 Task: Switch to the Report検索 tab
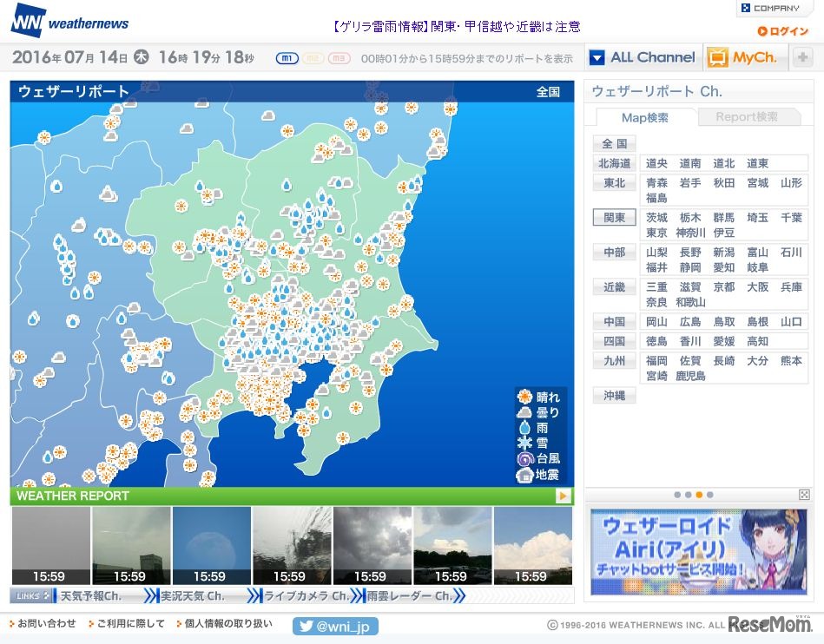pos(746,117)
